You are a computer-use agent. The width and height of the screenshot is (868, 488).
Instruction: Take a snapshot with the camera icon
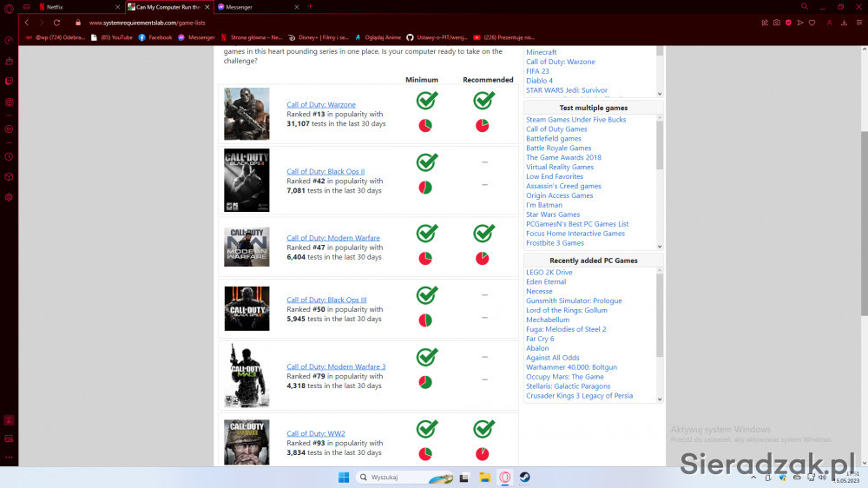pyautogui.click(x=777, y=23)
